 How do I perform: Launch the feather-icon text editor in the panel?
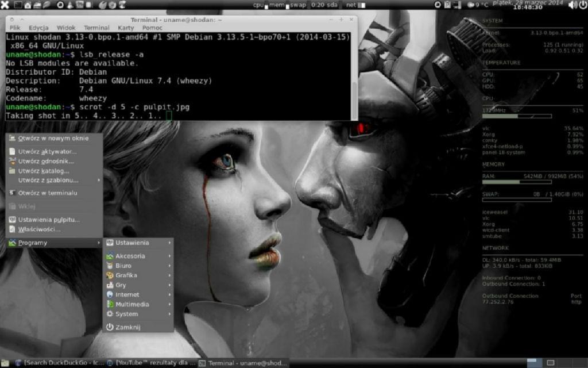click(47, 5)
